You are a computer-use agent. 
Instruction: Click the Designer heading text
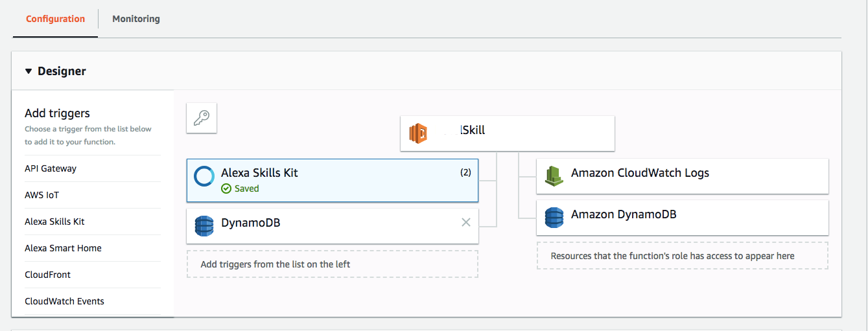(62, 71)
